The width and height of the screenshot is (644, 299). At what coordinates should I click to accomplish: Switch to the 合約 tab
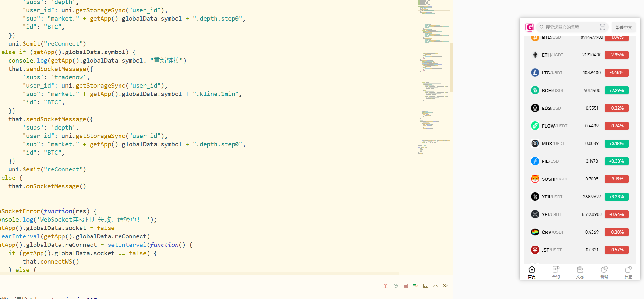tap(556, 272)
